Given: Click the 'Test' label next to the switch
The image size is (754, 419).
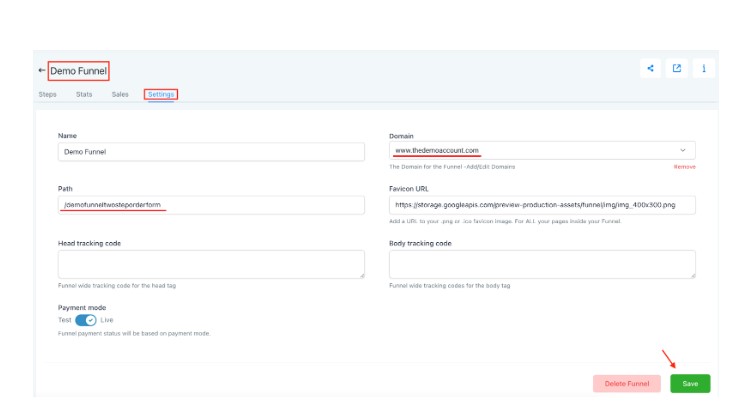Looking at the screenshot, I should point(64,320).
